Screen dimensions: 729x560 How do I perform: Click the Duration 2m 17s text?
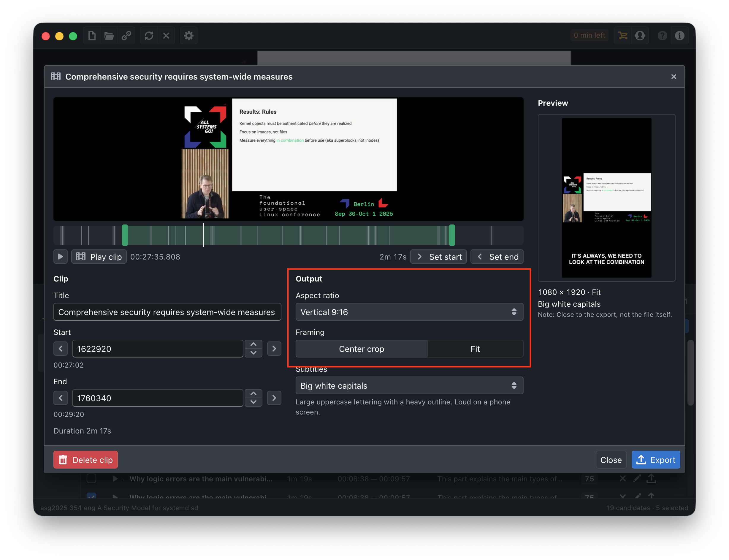[x=82, y=431]
